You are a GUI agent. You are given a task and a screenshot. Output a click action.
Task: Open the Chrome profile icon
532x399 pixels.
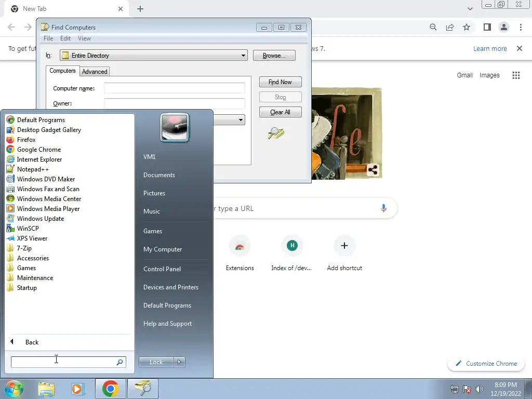[x=504, y=27]
